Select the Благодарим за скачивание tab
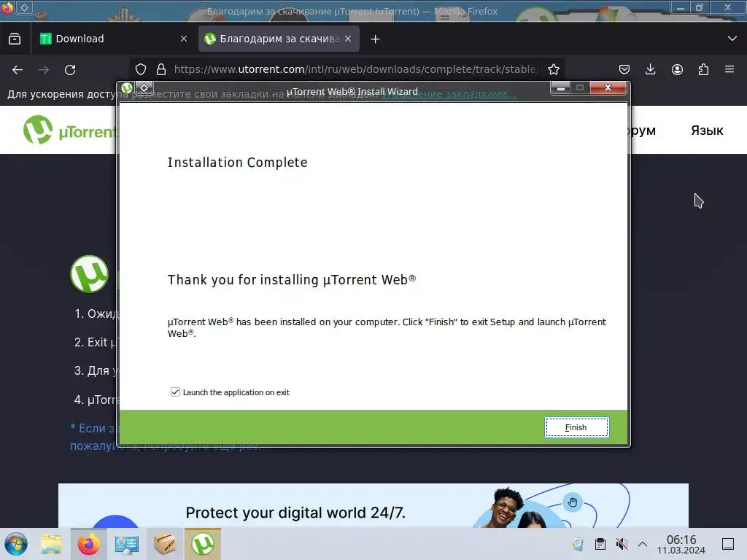The height and width of the screenshot is (560, 747). click(x=279, y=39)
